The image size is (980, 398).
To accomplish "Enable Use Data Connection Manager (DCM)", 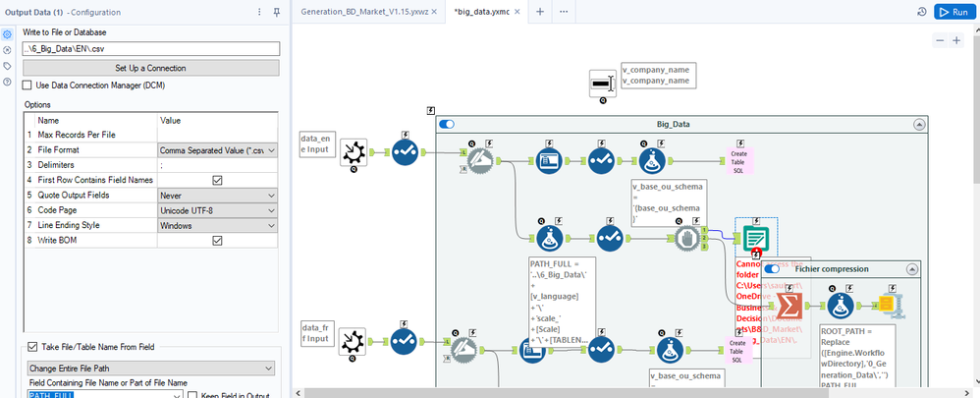I will (x=27, y=85).
